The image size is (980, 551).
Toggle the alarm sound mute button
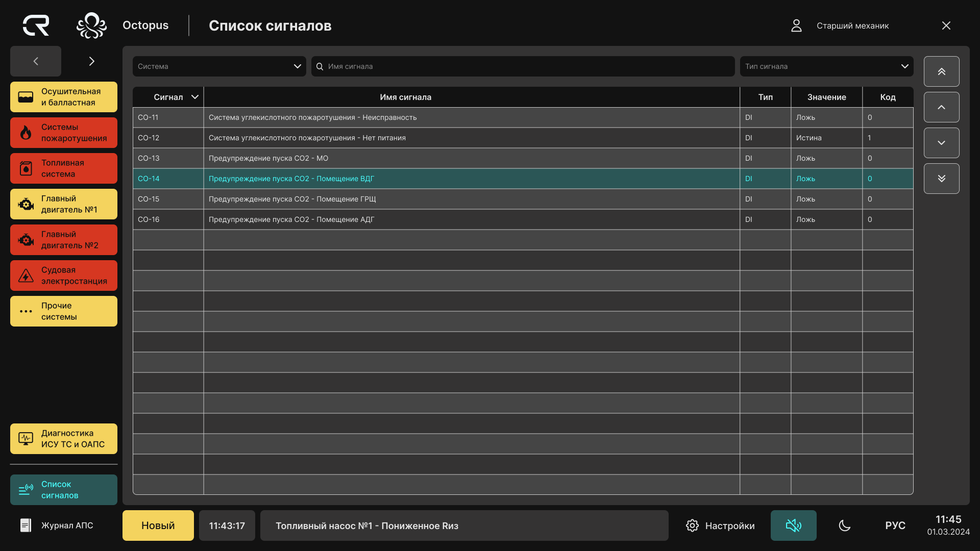[793, 525]
